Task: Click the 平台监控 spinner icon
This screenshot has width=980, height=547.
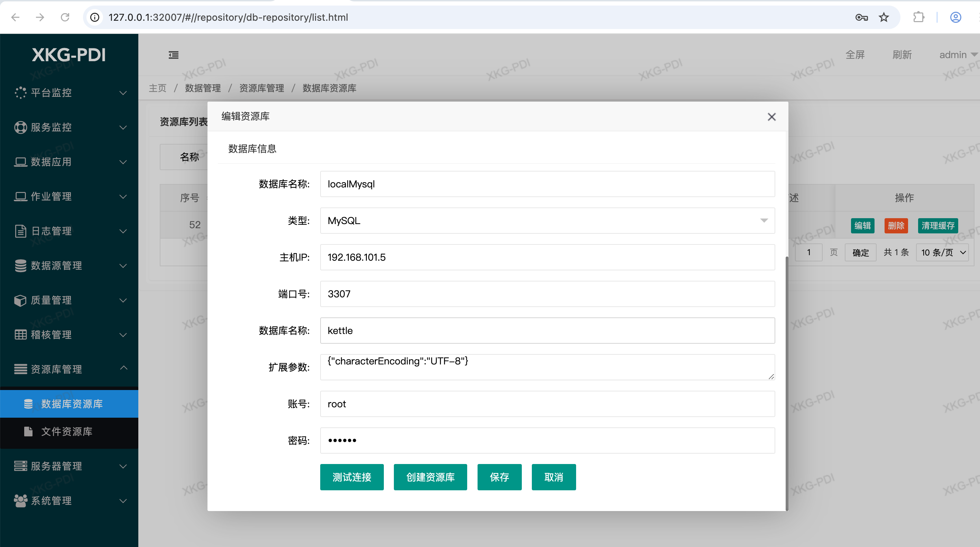Action: (x=20, y=92)
